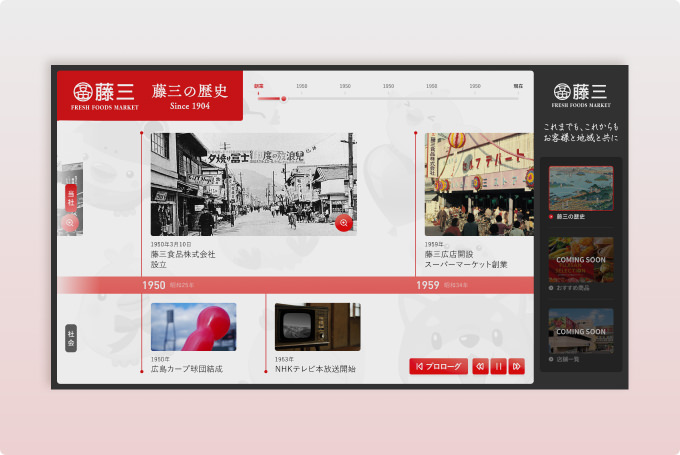Click 1950年3月10日 date text
Viewport: 680px width, 455px height.
pyautogui.click(x=171, y=245)
